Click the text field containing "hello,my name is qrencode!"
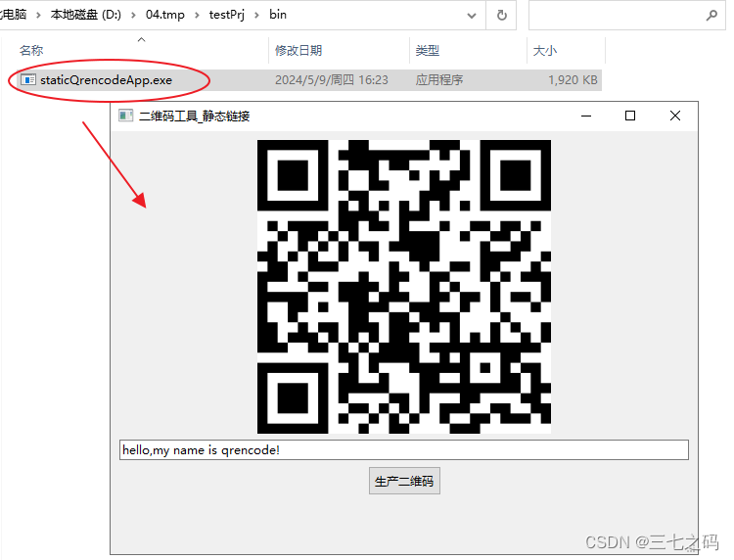The height and width of the screenshot is (560, 734). [x=404, y=450]
